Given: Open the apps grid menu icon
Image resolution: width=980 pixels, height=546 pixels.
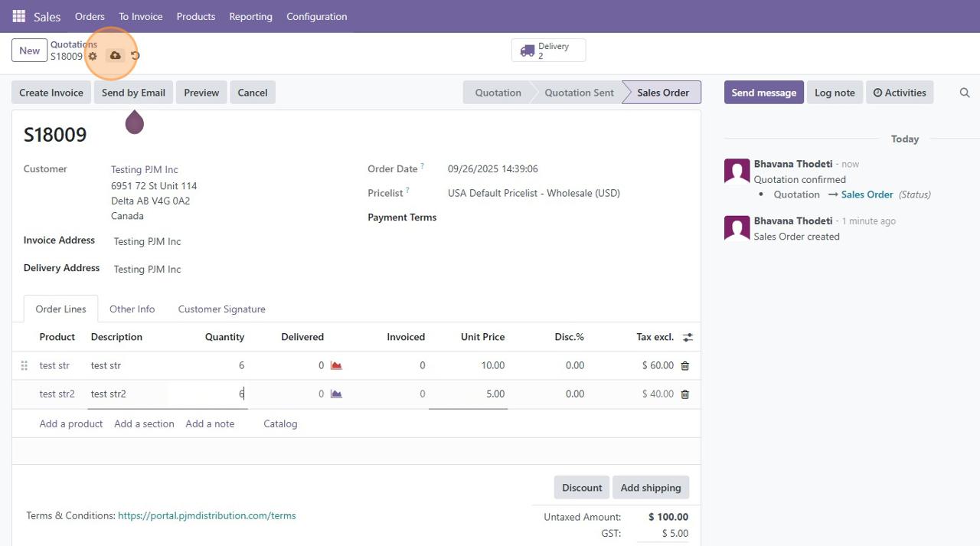Looking at the screenshot, I should [18, 16].
